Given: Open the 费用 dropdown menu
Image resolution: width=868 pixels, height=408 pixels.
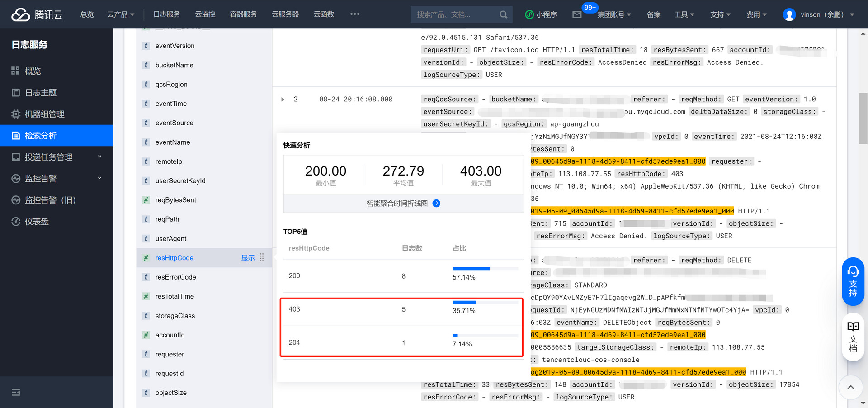Looking at the screenshot, I should coord(756,14).
